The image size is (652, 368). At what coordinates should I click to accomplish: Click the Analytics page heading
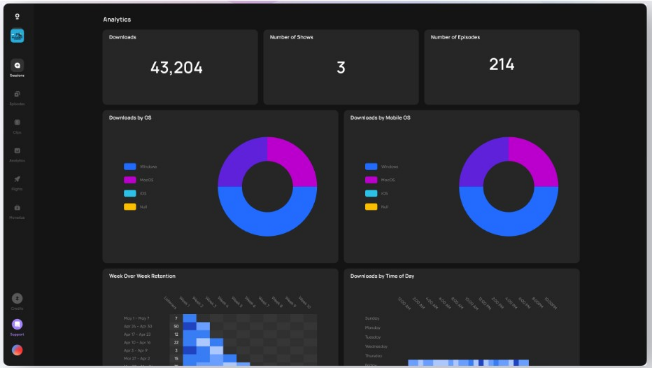coord(117,20)
